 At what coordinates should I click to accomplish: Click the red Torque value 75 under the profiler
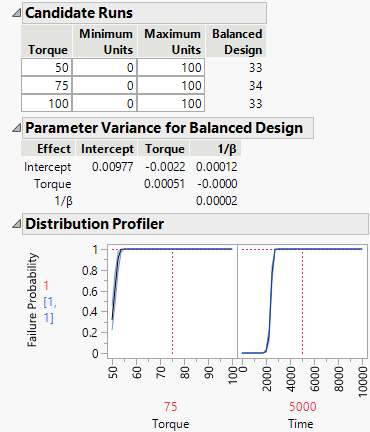pyautogui.click(x=170, y=407)
